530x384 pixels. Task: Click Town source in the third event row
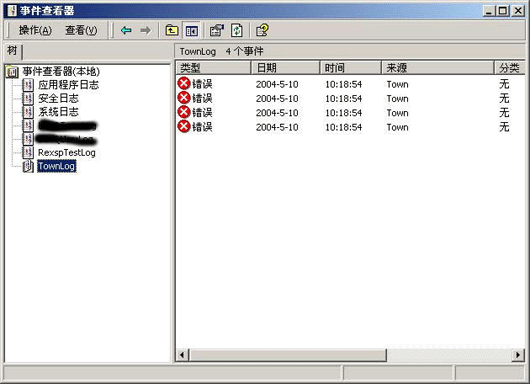398,113
